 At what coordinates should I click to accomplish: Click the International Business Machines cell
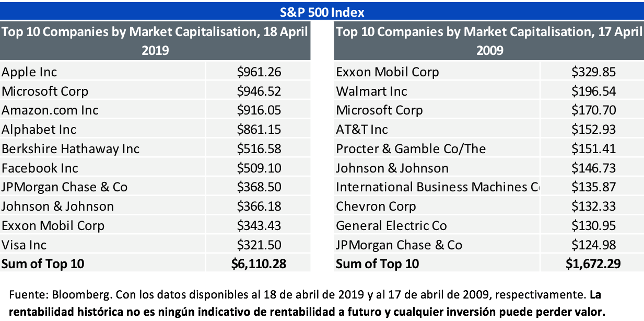point(437,187)
